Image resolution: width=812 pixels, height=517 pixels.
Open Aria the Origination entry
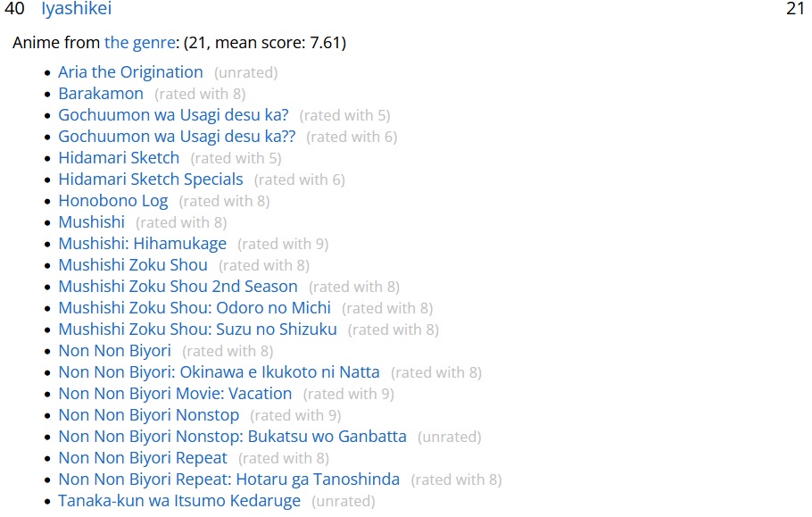point(130,72)
